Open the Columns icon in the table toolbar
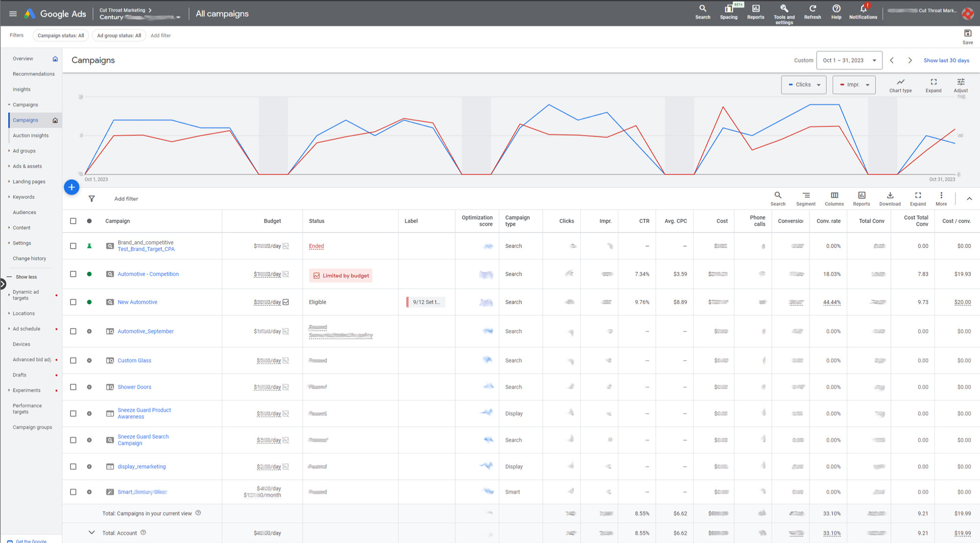 (834, 196)
